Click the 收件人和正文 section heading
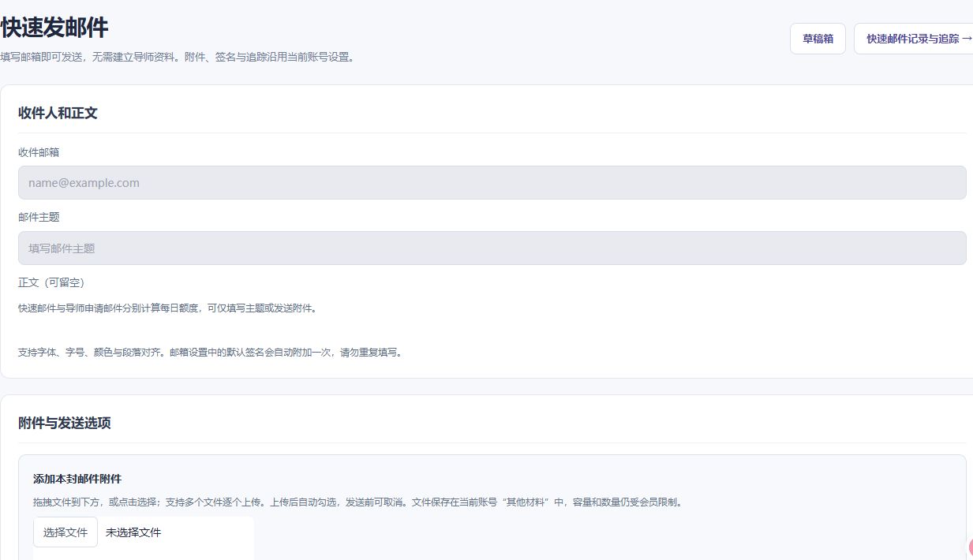Viewport: 973px width, 560px height. [x=58, y=113]
